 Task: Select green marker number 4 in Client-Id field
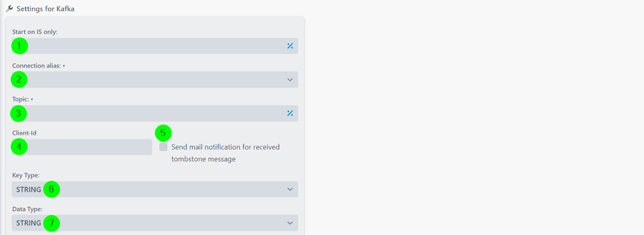point(19,147)
